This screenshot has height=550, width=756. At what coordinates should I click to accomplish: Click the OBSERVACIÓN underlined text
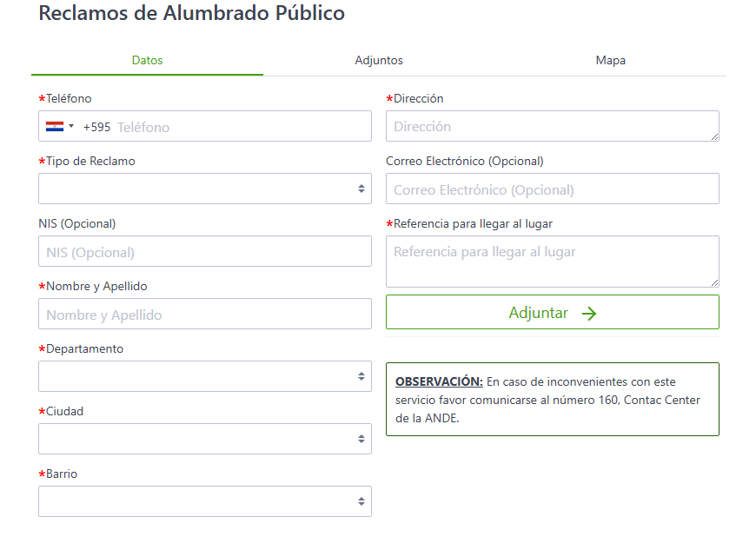pyautogui.click(x=438, y=381)
